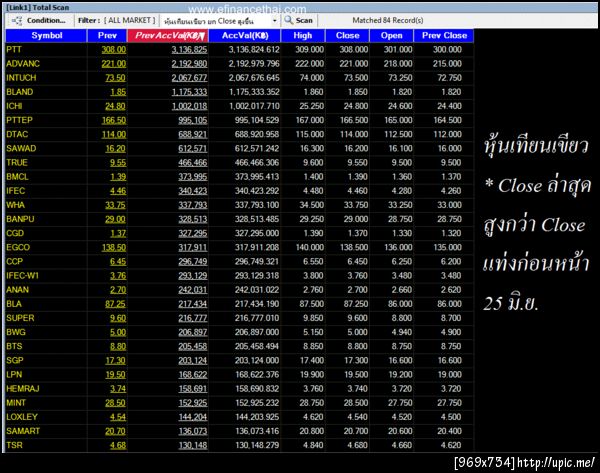The height and width of the screenshot is (473, 600).
Task: Select the IFEC-W1 symbol
Action: (22, 276)
